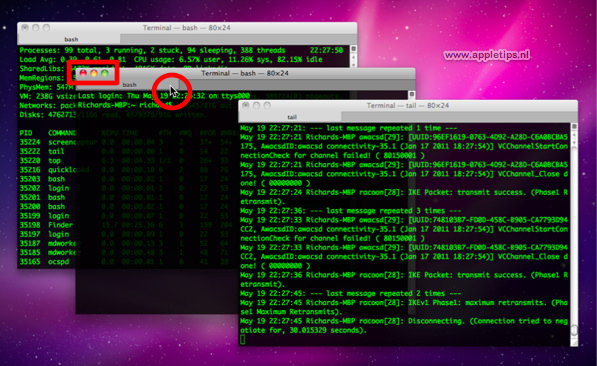Viewport: 597px width, 366px height.
Task: Click the "Load Avg" line in top
Action: (x=171, y=59)
